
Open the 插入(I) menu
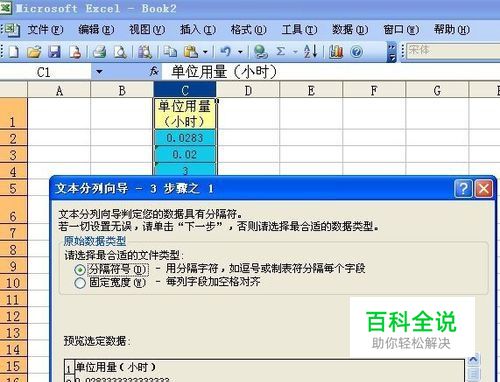coord(198,30)
